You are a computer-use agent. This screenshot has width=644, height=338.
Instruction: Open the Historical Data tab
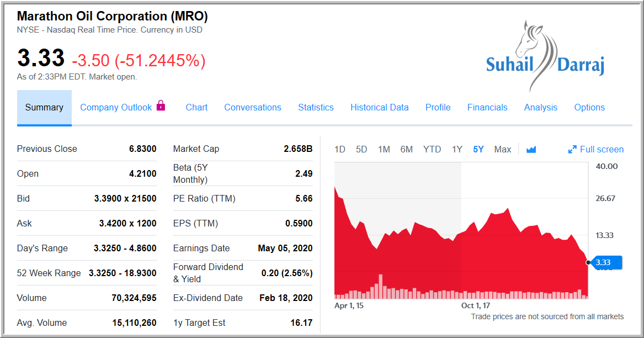pyautogui.click(x=380, y=107)
